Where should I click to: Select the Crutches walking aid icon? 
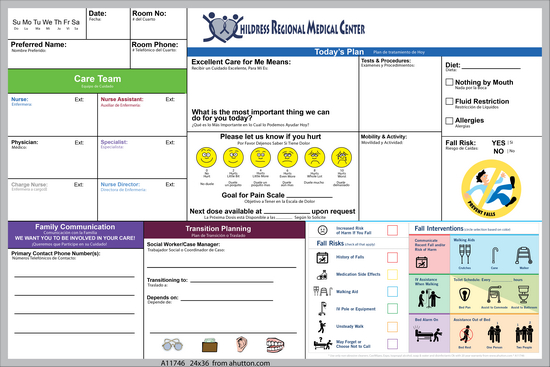tap(465, 254)
